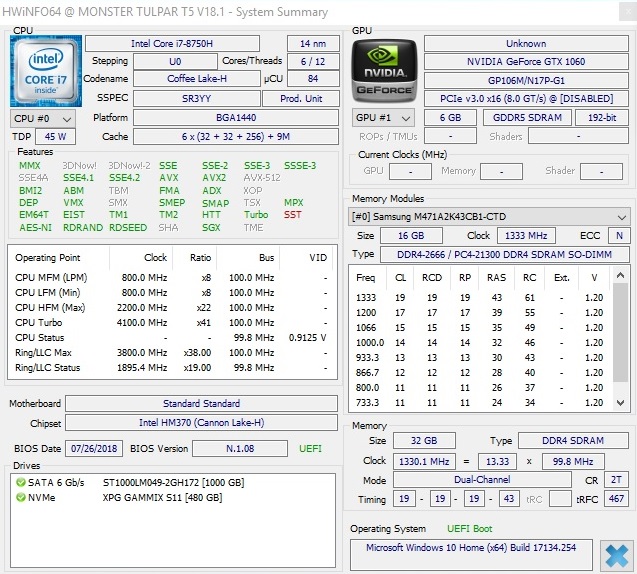Click the 1066 frequency timing row
The image size is (637, 574).
[481, 328]
